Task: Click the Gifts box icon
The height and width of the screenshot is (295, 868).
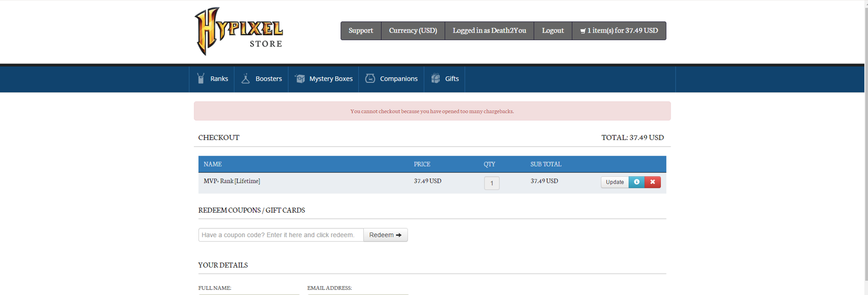Action: coord(436,78)
